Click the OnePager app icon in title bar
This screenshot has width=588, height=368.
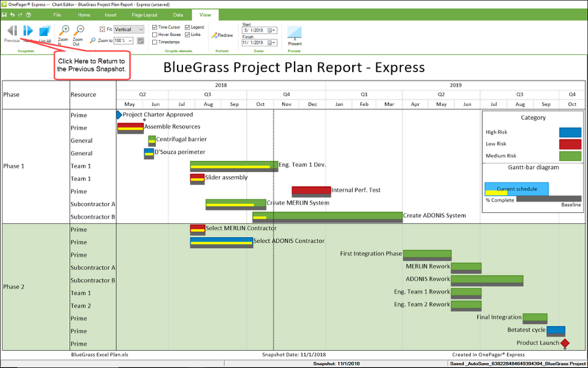point(4,4)
